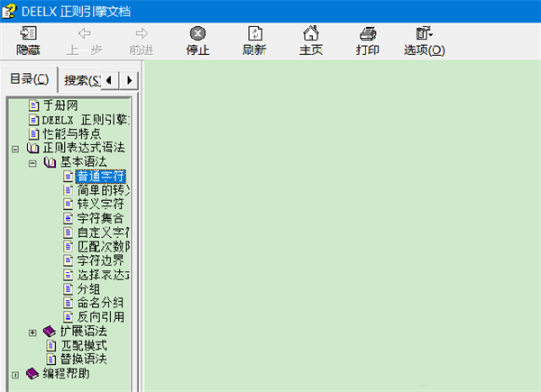Open the 手册网 topic in tree

tap(60, 105)
